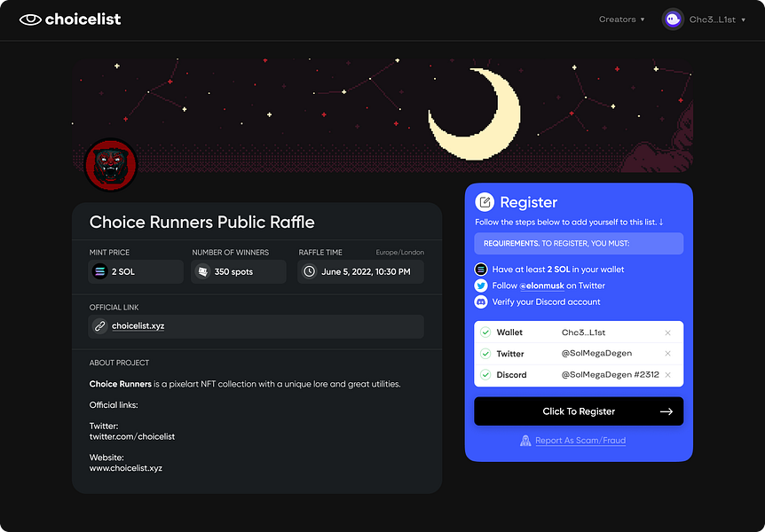The height and width of the screenshot is (532, 765).
Task: Remove the connected Twitter account with X
Action: pos(668,354)
